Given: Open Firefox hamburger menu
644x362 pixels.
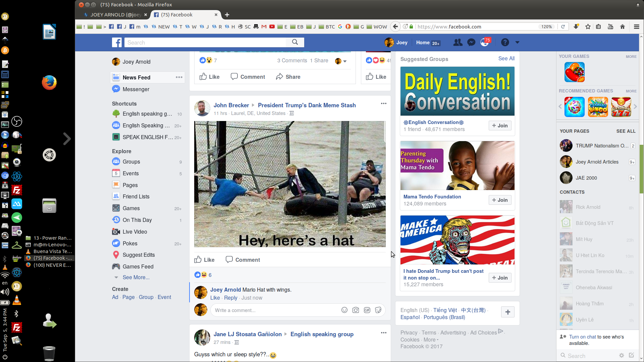Looking at the screenshot, I should click(x=636, y=26).
